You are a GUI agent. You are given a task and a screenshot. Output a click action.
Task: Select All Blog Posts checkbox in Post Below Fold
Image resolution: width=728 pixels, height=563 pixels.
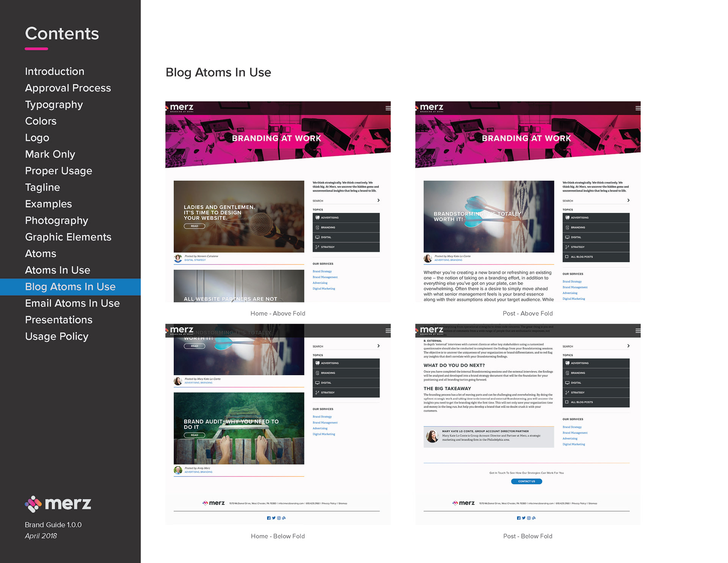tap(567, 402)
